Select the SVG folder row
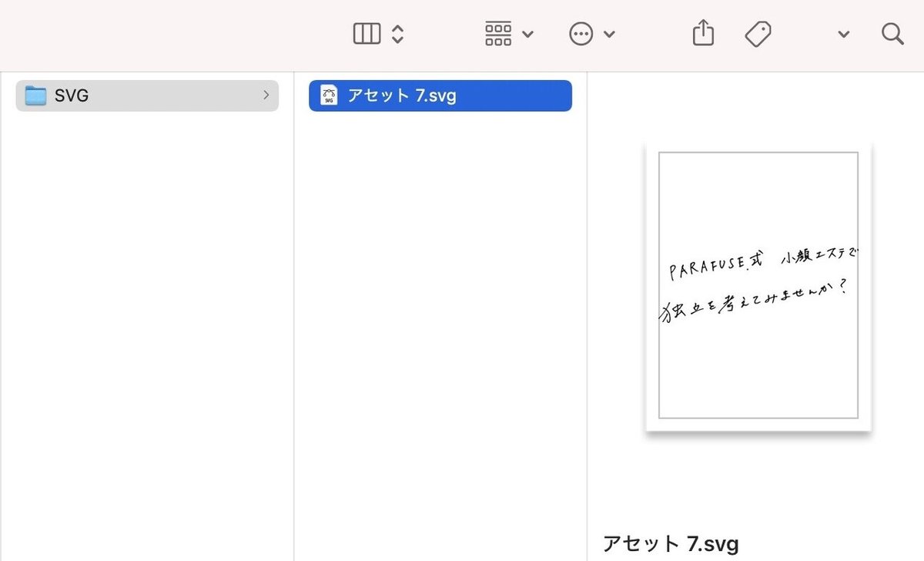Viewport: 924px width, 561px height. point(147,96)
